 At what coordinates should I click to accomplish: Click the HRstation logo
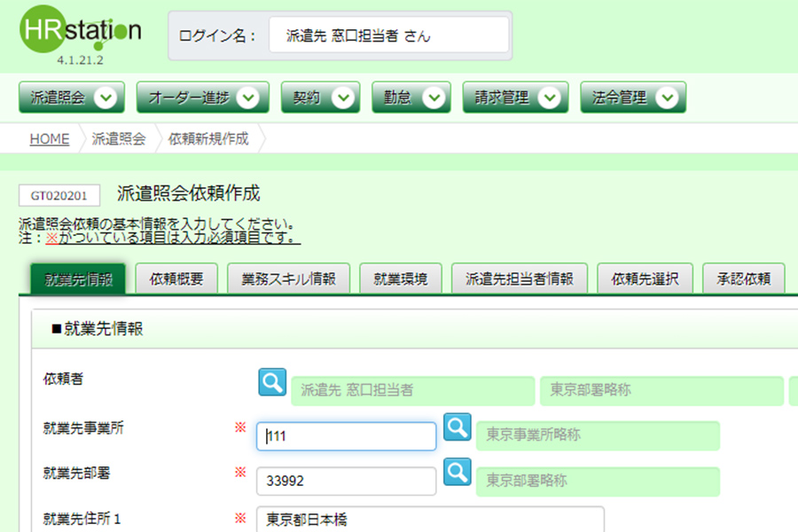tap(81, 30)
